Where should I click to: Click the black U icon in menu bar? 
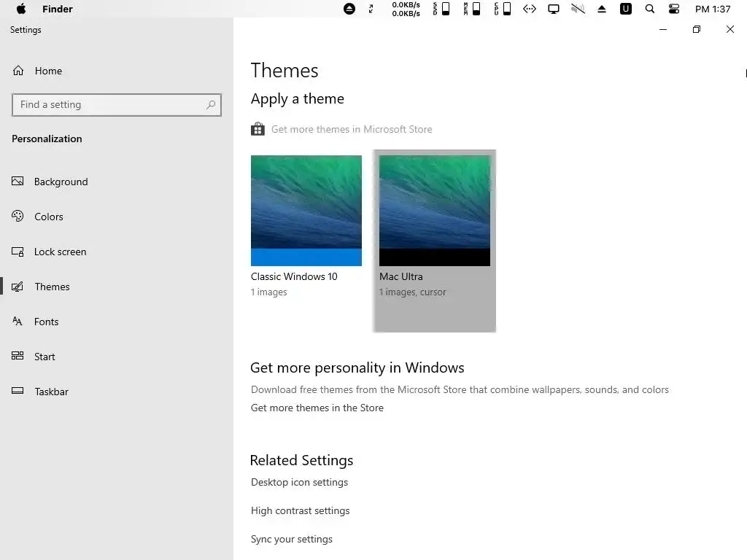(625, 9)
